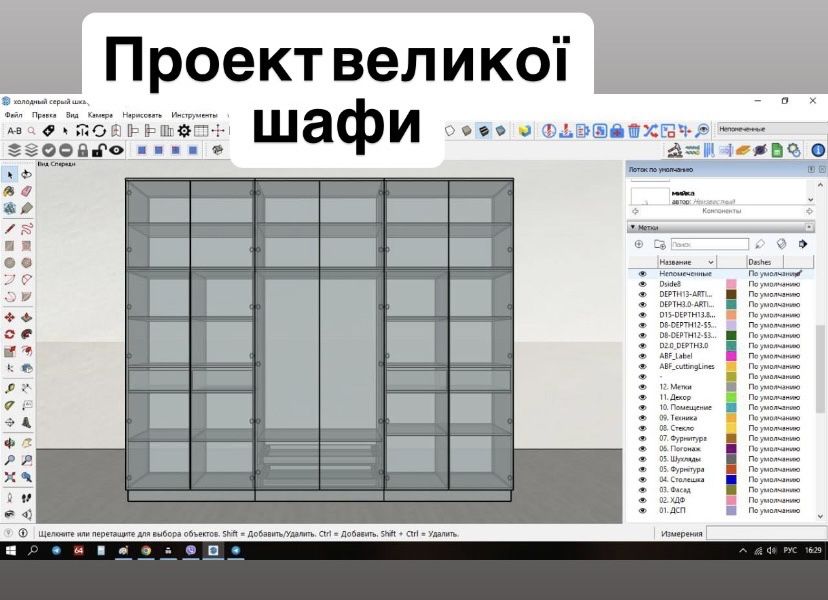Select the arrow Select tool in left toolbar

tap(10, 174)
